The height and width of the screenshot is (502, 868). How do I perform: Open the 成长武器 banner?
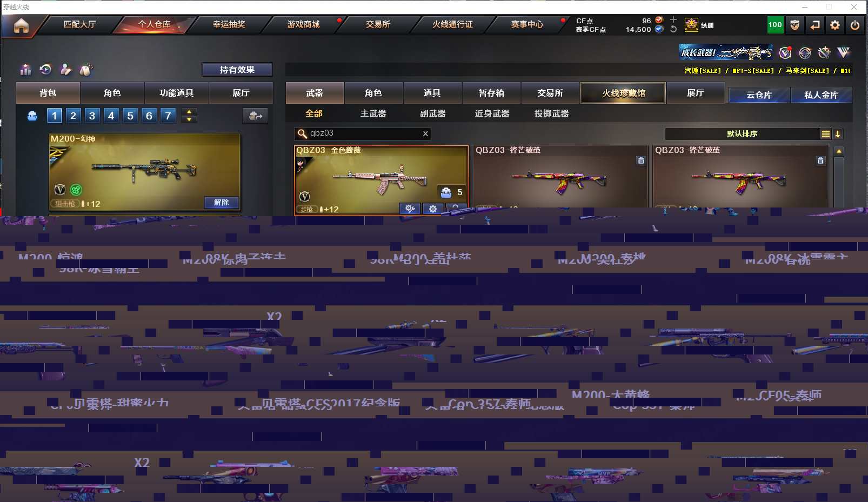point(726,52)
